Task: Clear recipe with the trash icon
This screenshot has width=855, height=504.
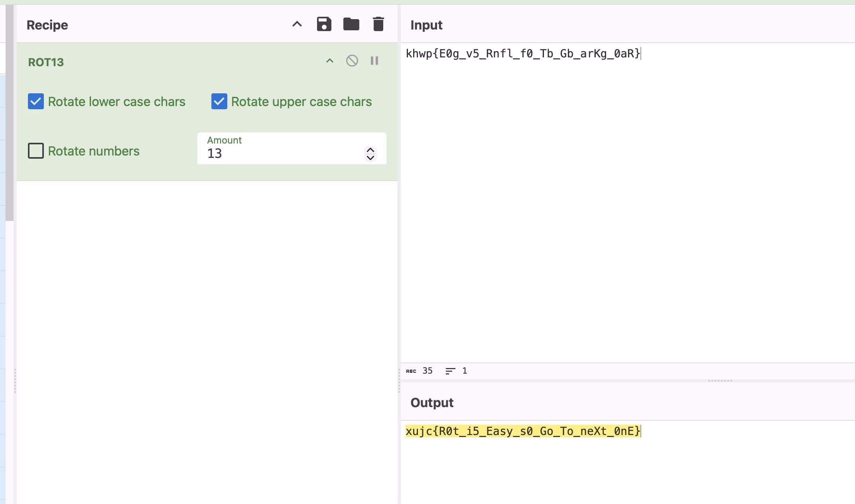Action: (x=378, y=24)
